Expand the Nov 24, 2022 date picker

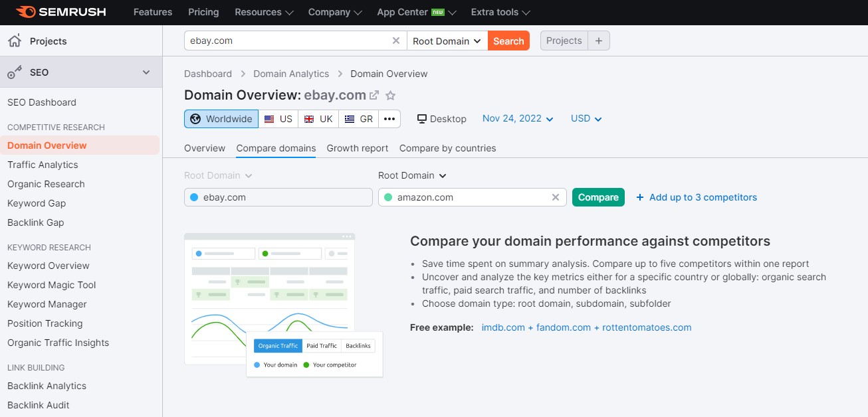tap(518, 118)
